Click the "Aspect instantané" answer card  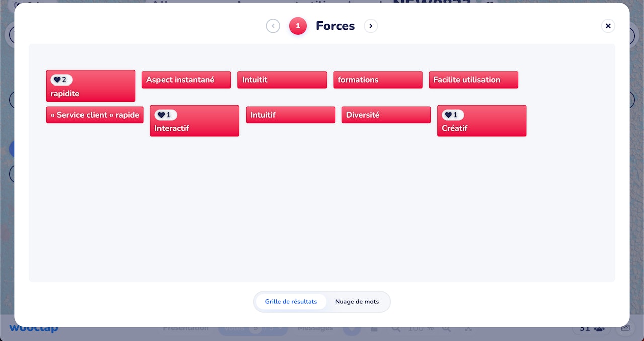click(x=186, y=79)
